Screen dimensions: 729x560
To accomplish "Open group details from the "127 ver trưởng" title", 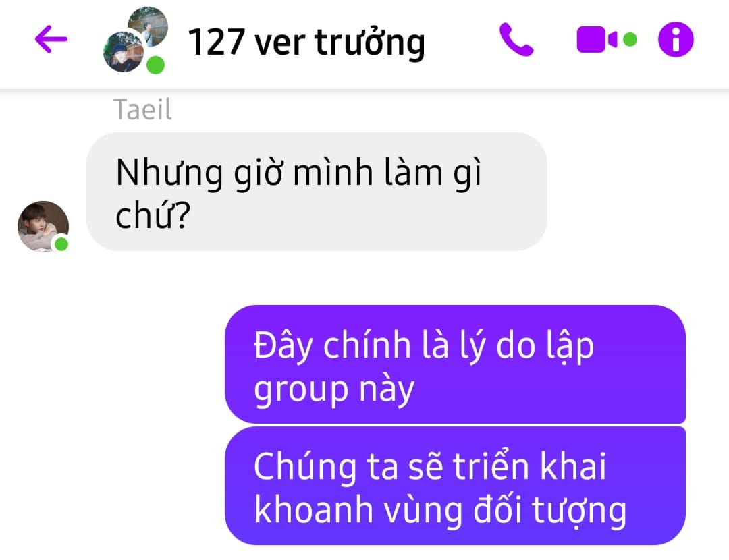I will pyautogui.click(x=306, y=43).
